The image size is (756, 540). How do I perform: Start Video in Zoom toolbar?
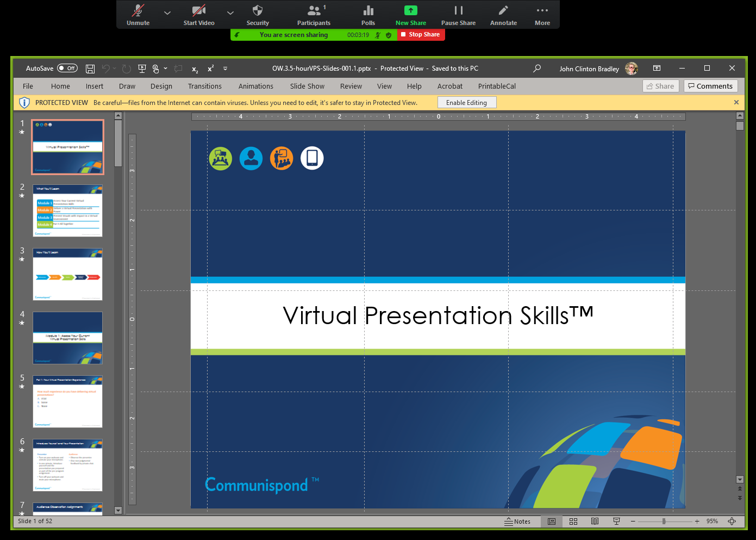pyautogui.click(x=199, y=15)
